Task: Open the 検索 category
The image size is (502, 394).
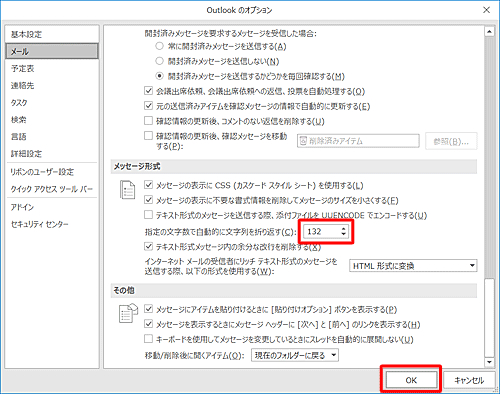Action: click(x=52, y=120)
